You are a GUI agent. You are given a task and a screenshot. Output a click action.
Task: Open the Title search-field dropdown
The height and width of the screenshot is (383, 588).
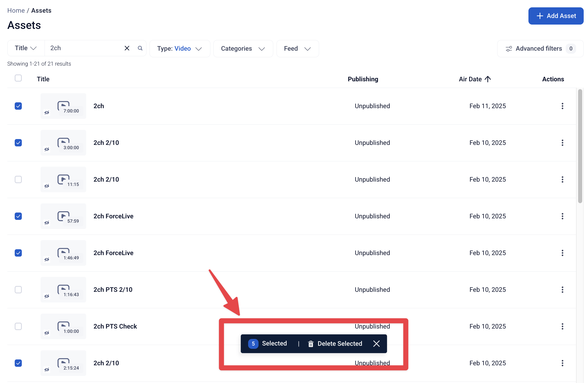click(x=26, y=48)
